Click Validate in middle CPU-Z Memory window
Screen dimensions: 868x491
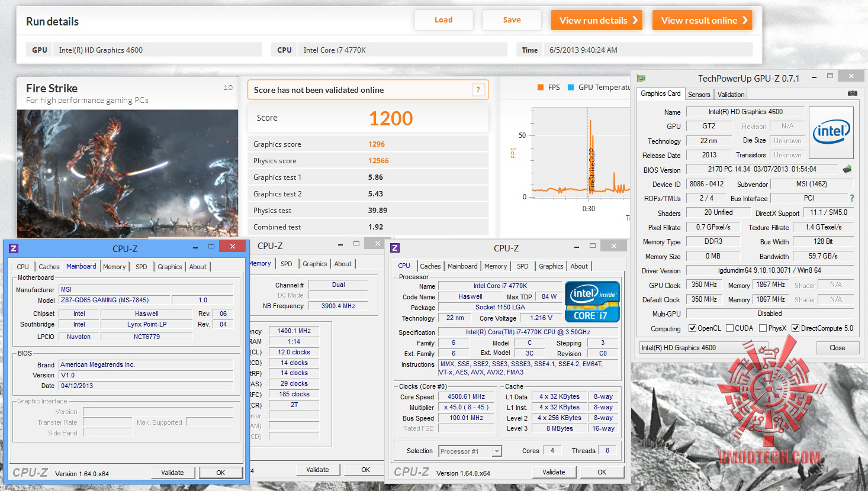[317, 470]
